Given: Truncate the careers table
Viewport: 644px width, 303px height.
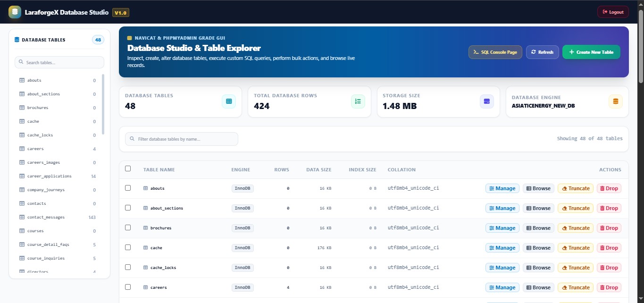Looking at the screenshot, I should [x=576, y=287].
